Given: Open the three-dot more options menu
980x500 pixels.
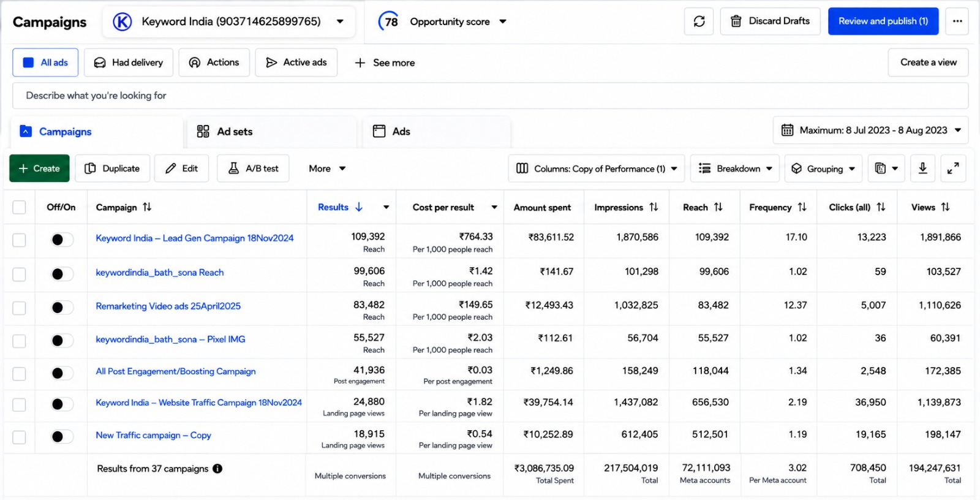Looking at the screenshot, I should coord(957,21).
